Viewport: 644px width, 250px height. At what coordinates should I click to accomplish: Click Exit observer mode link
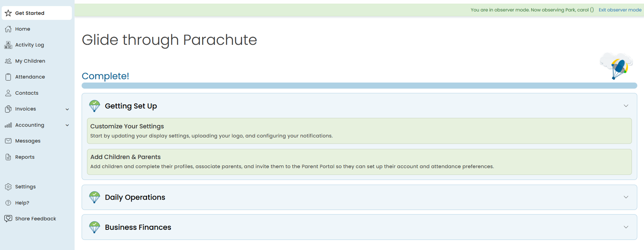620,10
